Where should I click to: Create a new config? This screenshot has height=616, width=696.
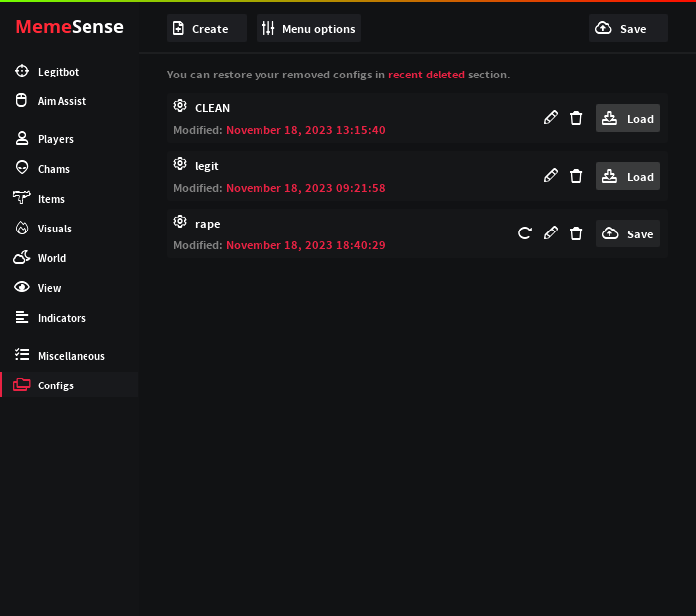(x=207, y=29)
